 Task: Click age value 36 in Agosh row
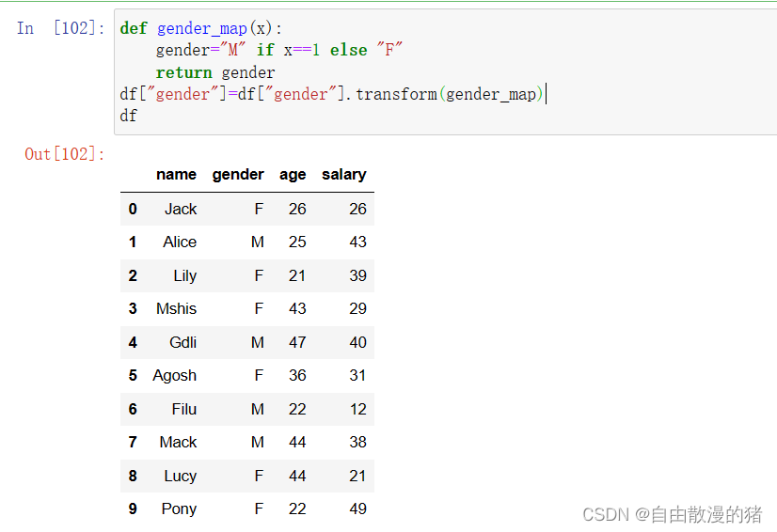297,375
